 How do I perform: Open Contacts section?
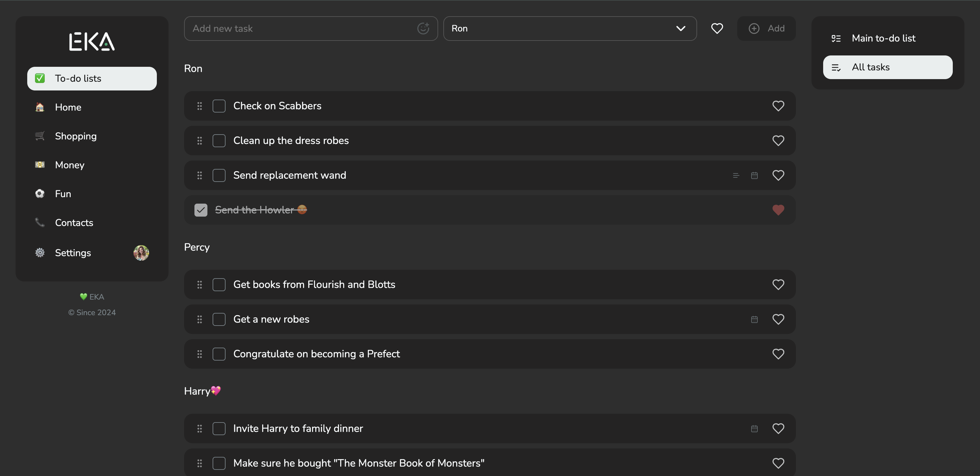tap(92, 222)
